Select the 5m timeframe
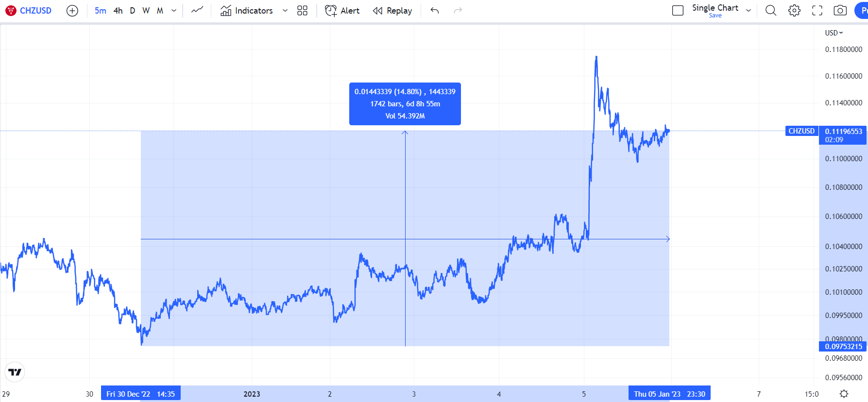This screenshot has width=868, height=402. click(x=101, y=11)
